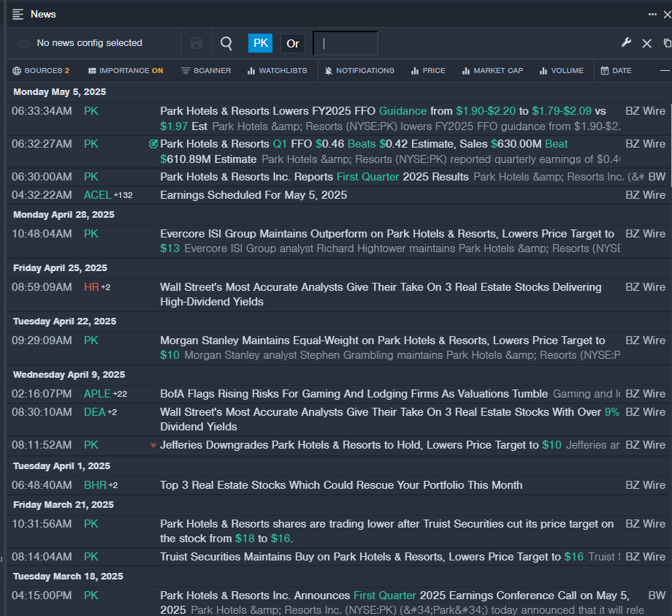This screenshot has height=616, width=672.
Task: Click BZ Wire source on 06:48:40AM row
Action: click(x=646, y=485)
